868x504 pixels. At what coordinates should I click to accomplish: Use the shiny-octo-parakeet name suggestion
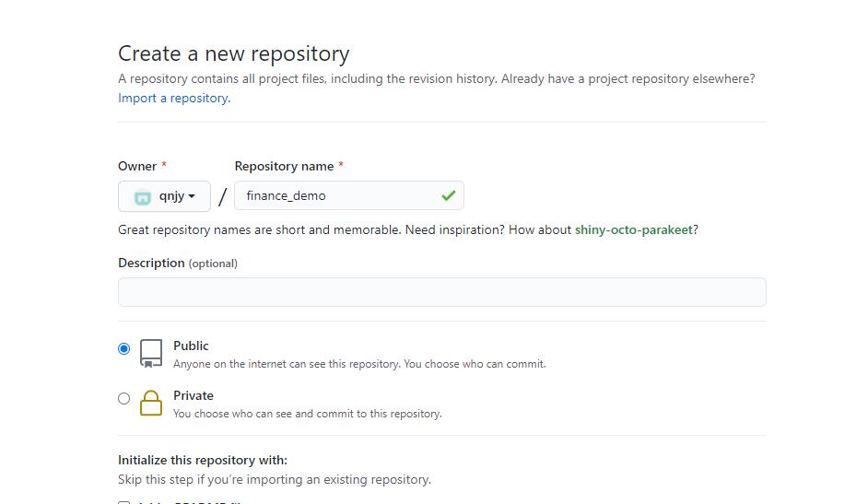[633, 229]
